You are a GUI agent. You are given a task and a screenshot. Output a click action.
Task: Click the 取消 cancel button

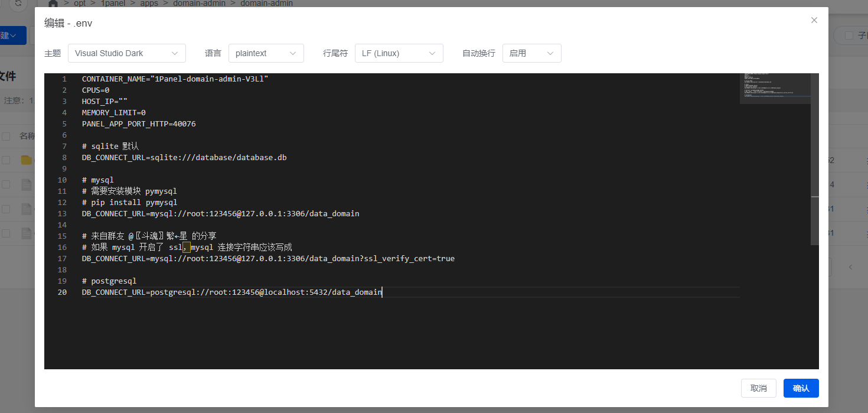click(759, 388)
